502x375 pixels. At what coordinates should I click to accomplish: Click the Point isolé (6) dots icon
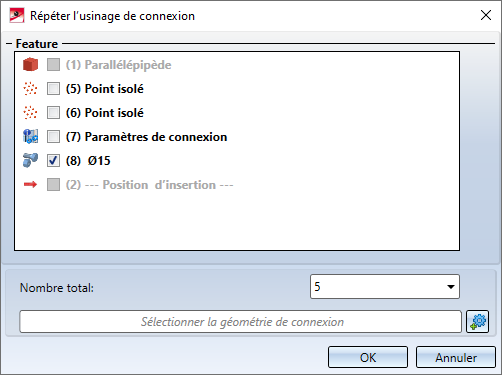pyautogui.click(x=30, y=113)
